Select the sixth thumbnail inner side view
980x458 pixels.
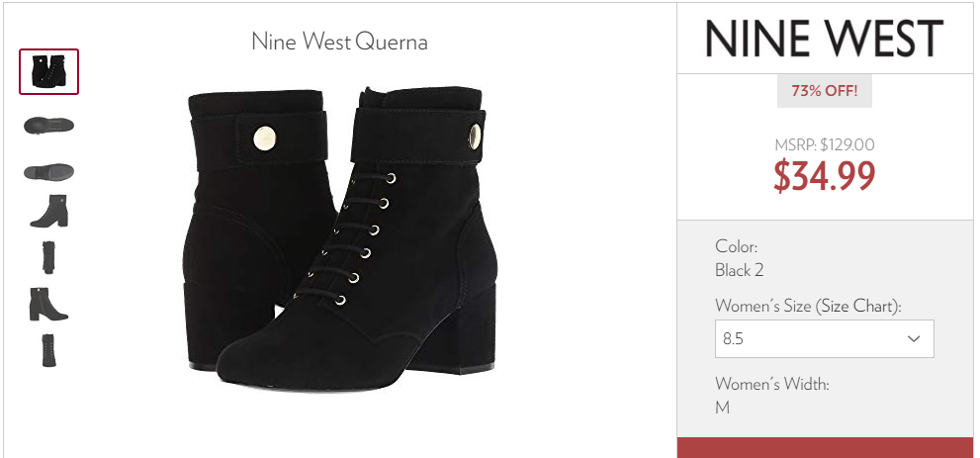pos(48,305)
